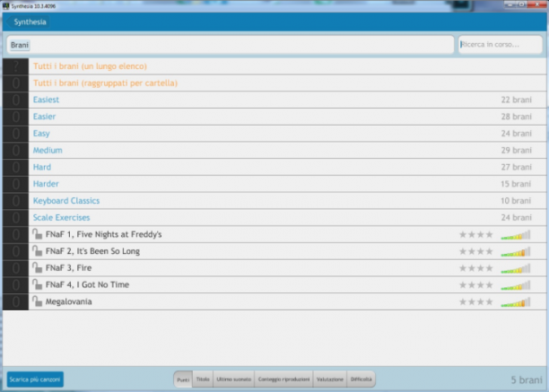This screenshot has width=549, height=392.
Task: Click difficulty bars for FNaF 2 row
Action: point(516,252)
